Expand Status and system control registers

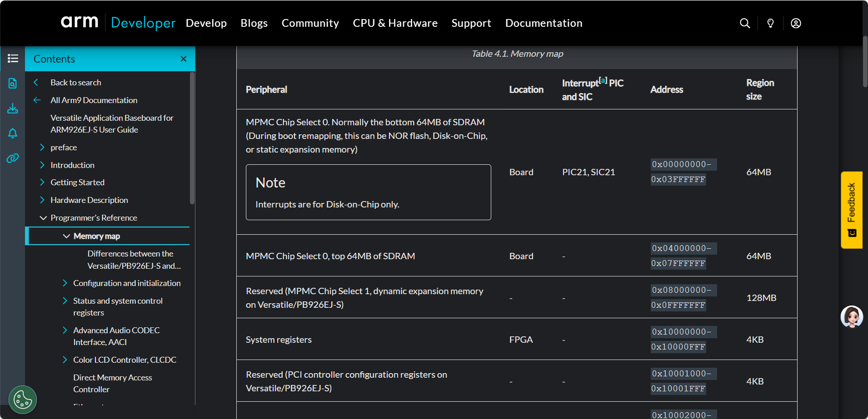click(x=65, y=301)
